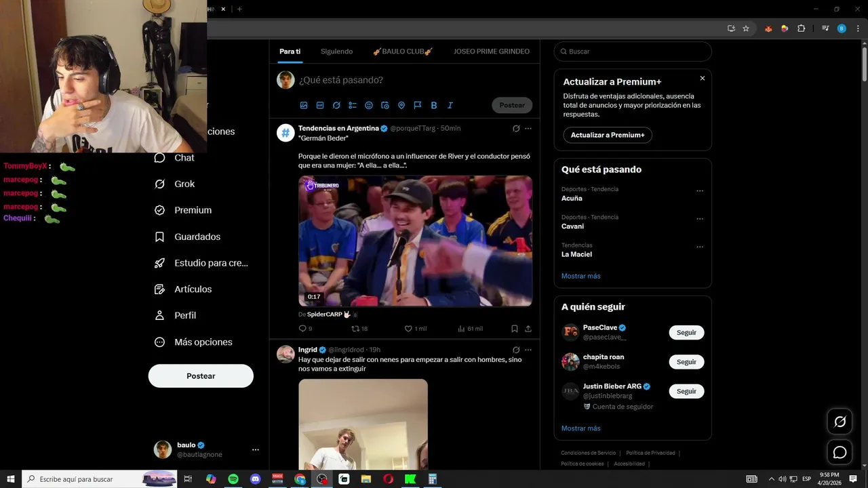
Task: Reply to the Tendencias en Argentina post
Action: coord(305,329)
